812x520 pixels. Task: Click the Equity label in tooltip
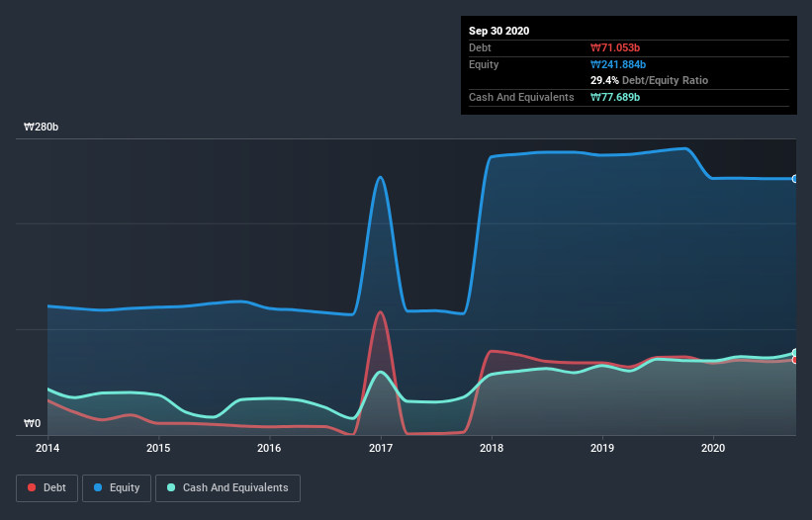pos(484,64)
